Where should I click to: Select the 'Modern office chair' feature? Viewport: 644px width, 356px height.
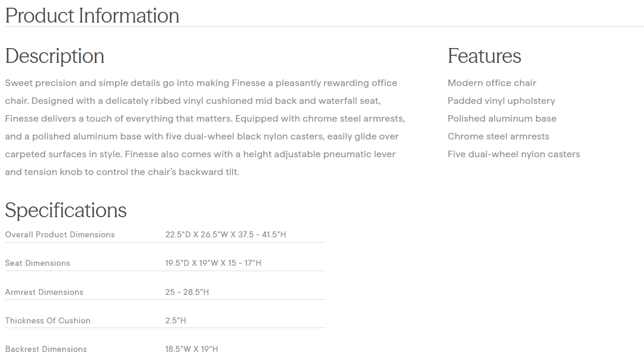[492, 83]
